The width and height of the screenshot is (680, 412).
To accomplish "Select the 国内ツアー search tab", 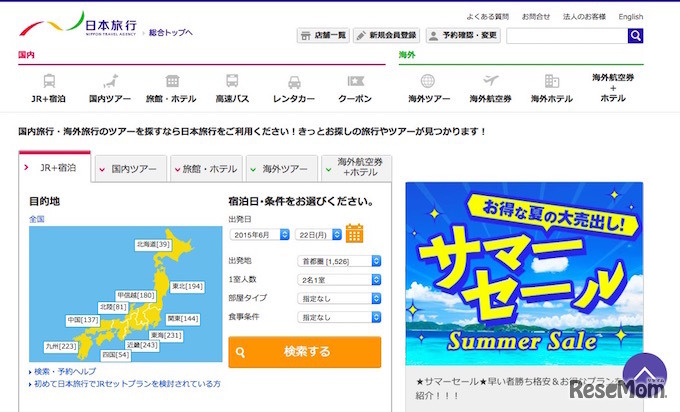I will coord(131,169).
